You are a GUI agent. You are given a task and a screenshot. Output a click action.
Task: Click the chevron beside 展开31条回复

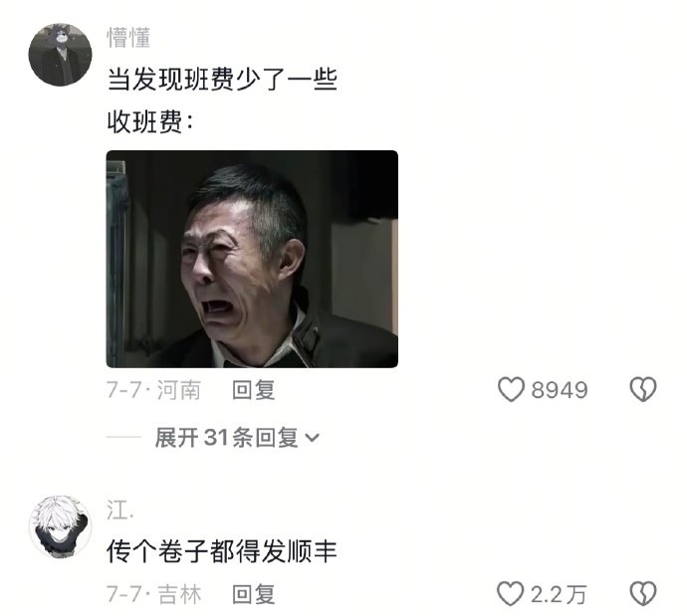(x=312, y=438)
